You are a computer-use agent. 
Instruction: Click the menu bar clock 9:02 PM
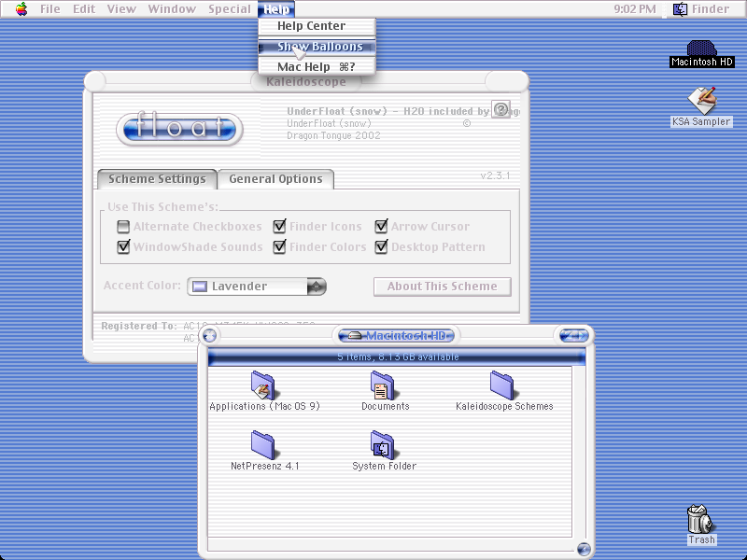click(635, 9)
